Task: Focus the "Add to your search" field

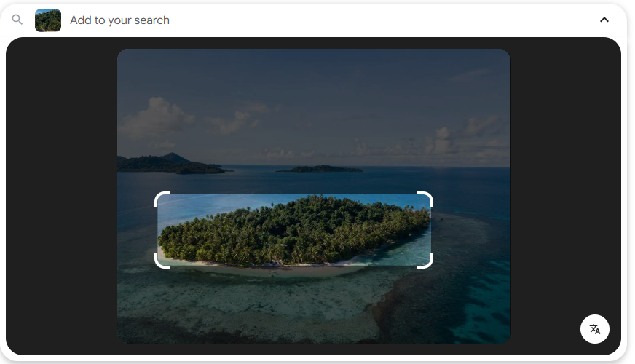Action: click(x=291, y=20)
